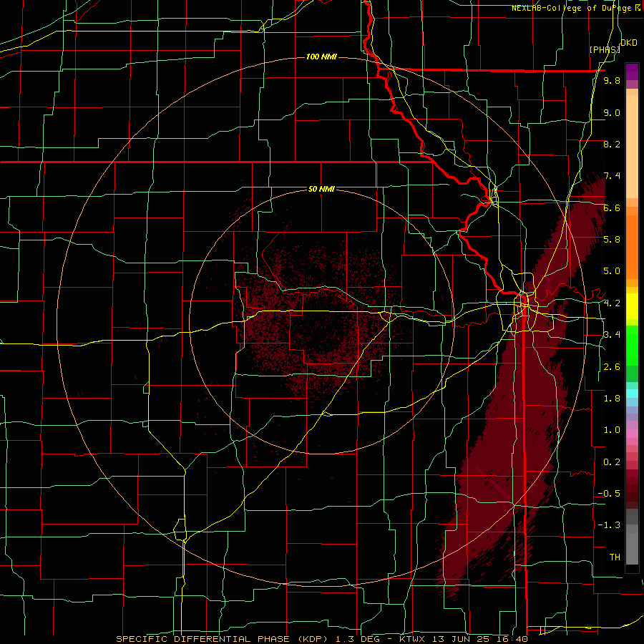
Task: Click the bright green segment of color bar
Action: pyautogui.click(x=632, y=346)
